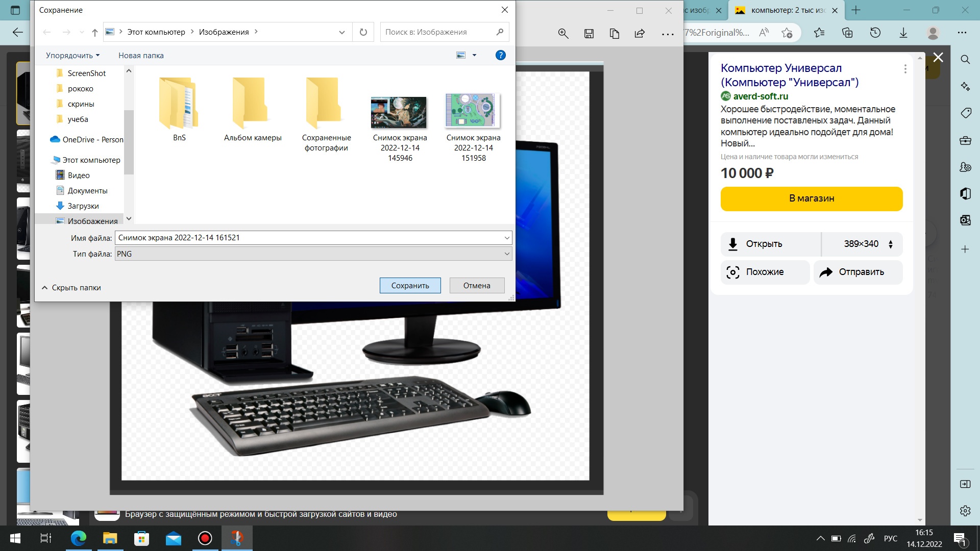Click Сохранить button to save the file
Screen dimensions: 980x551
[410, 285]
